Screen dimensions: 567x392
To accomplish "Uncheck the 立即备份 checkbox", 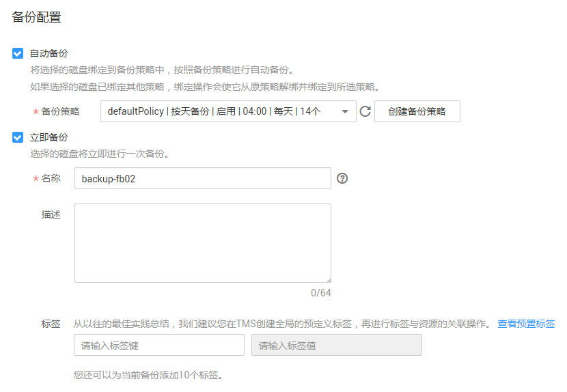I will click(x=18, y=137).
